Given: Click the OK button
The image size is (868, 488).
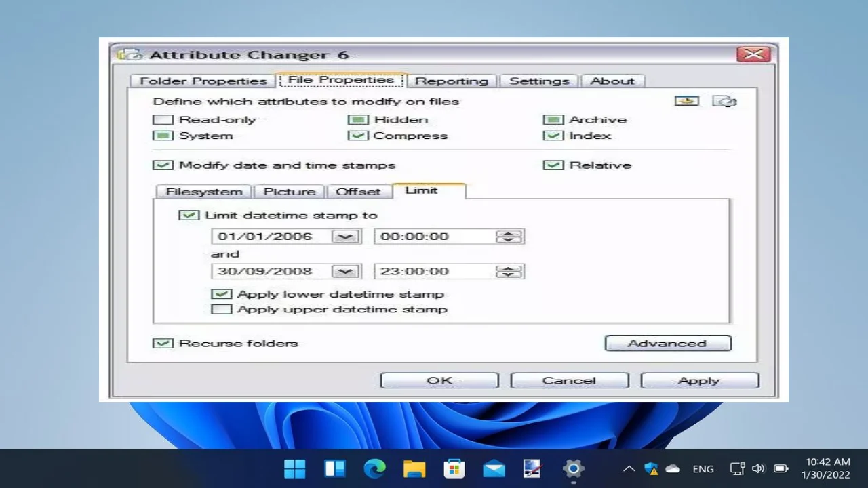Looking at the screenshot, I should coord(439,380).
